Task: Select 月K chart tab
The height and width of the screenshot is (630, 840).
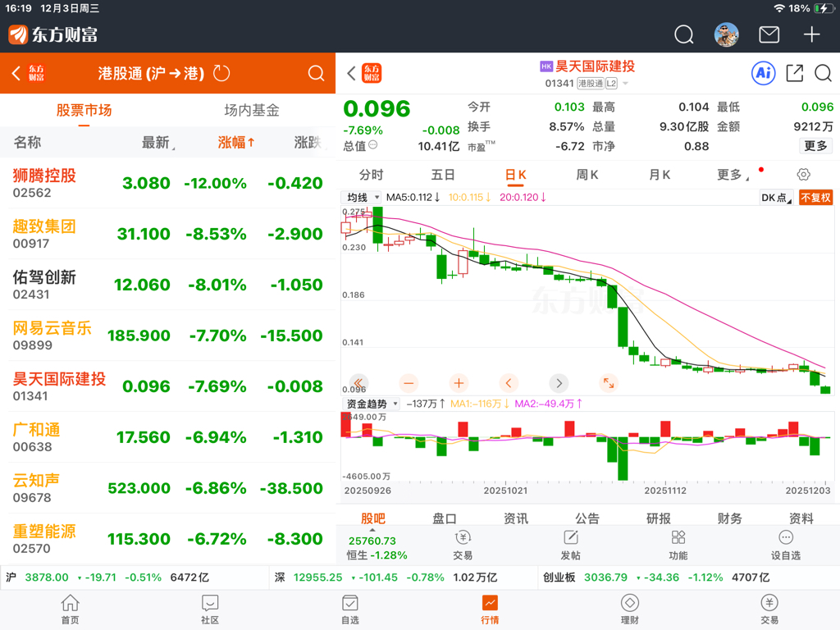Action: [660, 175]
